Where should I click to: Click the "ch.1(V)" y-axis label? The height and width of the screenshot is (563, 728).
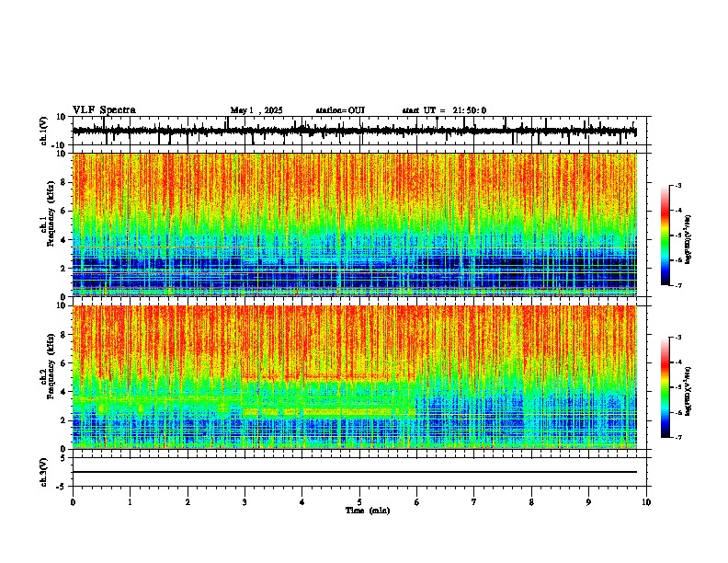click(x=44, y=131)
